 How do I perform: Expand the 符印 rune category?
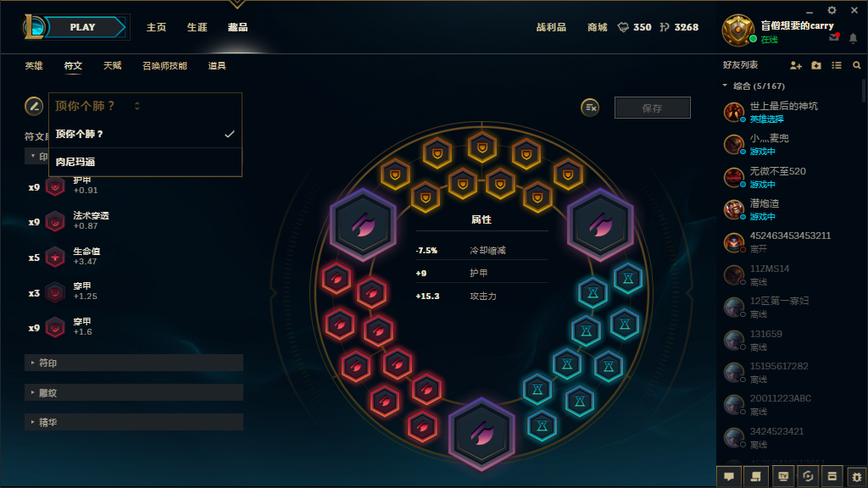click(x=134, y=363)
